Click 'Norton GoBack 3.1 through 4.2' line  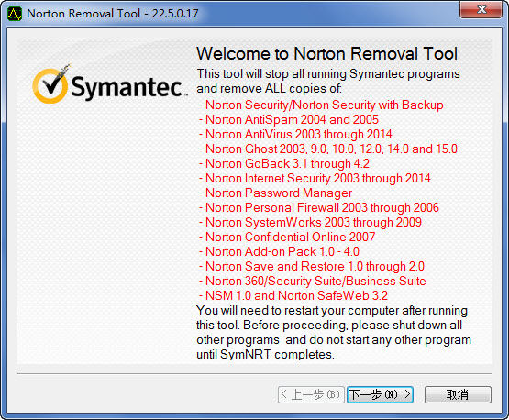[x=284, y=163]
